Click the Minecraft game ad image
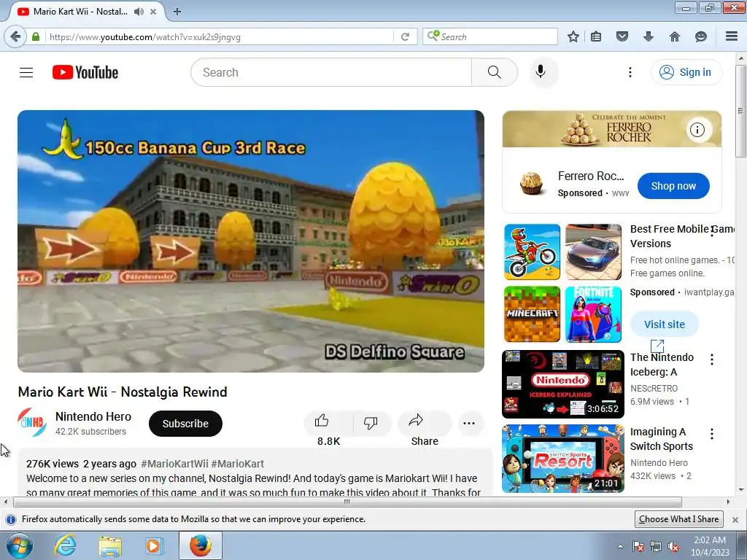The width and height of the screenshot is (747, 560). pos(532,314)
